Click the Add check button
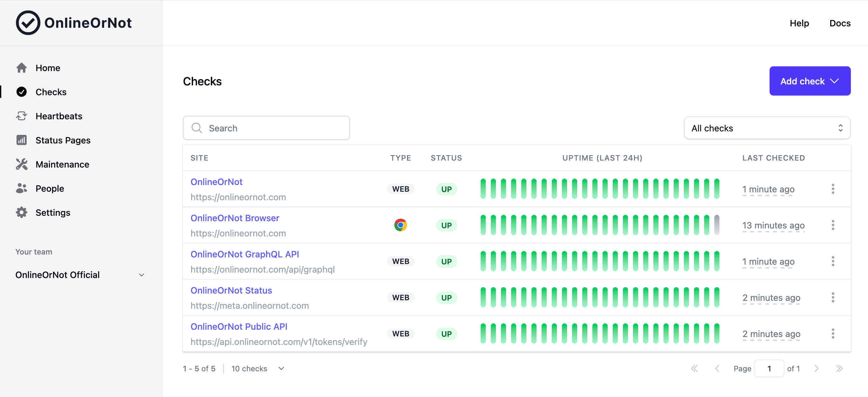Viewport: 868px width, 397px height. coord(810,81)
